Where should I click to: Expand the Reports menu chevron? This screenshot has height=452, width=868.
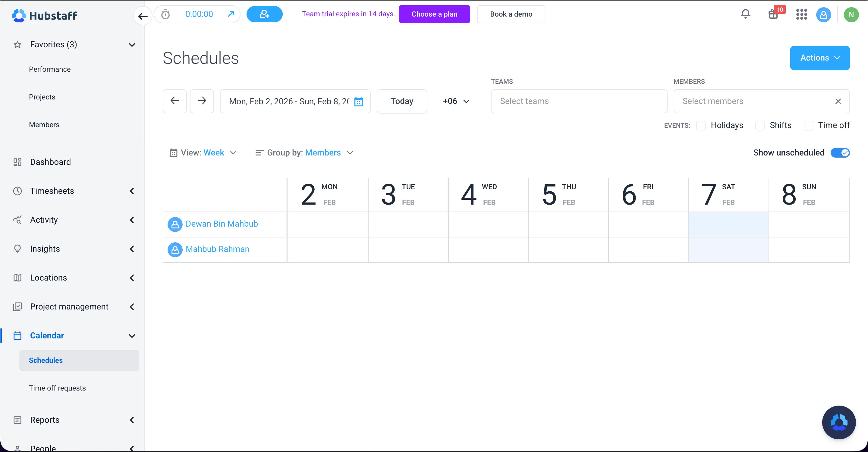(132, 420)
